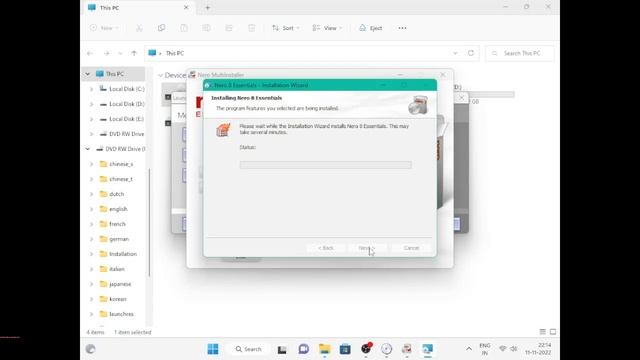Viewport: 640px width, 360px height.
Task: Click the Forward navigation arrow
Action: tap(107, 53)
